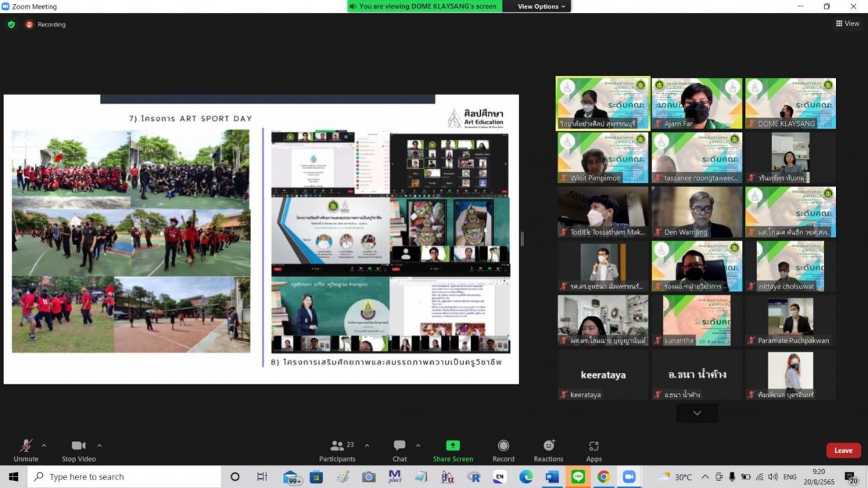Click the red Recording indicator

click(45, 24)
